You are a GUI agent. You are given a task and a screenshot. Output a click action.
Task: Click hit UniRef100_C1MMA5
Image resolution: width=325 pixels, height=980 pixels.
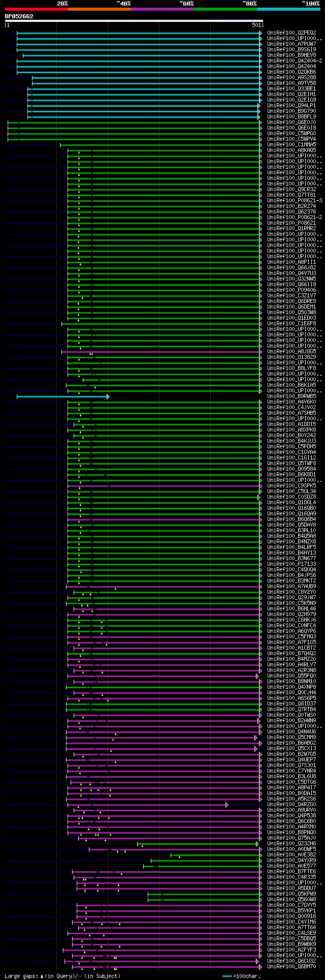[292, 144]
